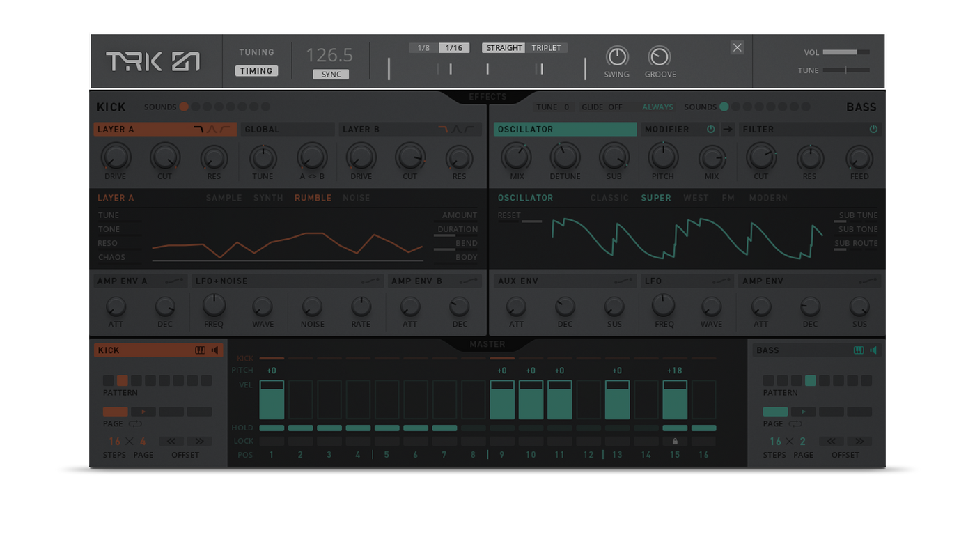This screenshot has width=975, height=560.
Task: Click the 126.5 tempo value
Action: [x=329, y=54]
